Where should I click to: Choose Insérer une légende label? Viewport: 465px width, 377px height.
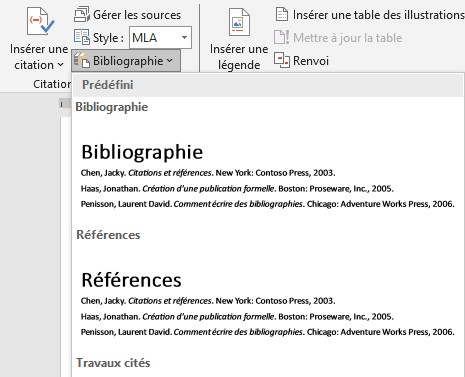(239, 57)
